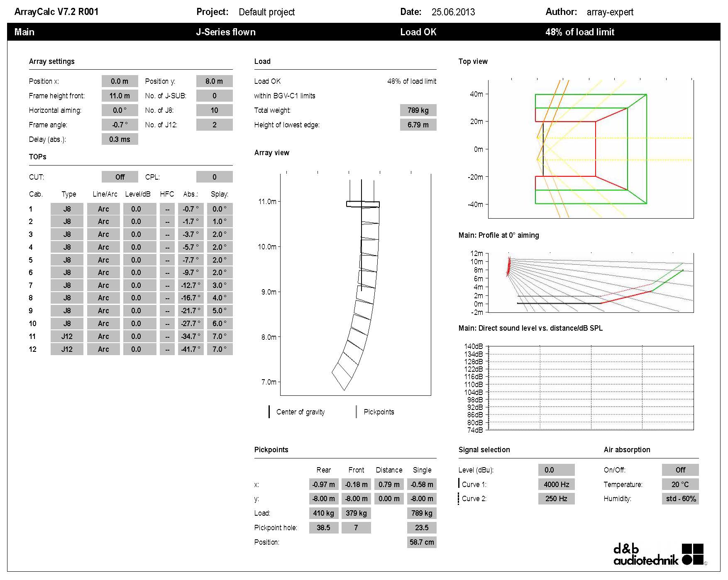The width and height of the screenshot is (728, 580).
Task: Click the 'ArrayCalc V7.2 R001' title
Action: pos(56,12)
